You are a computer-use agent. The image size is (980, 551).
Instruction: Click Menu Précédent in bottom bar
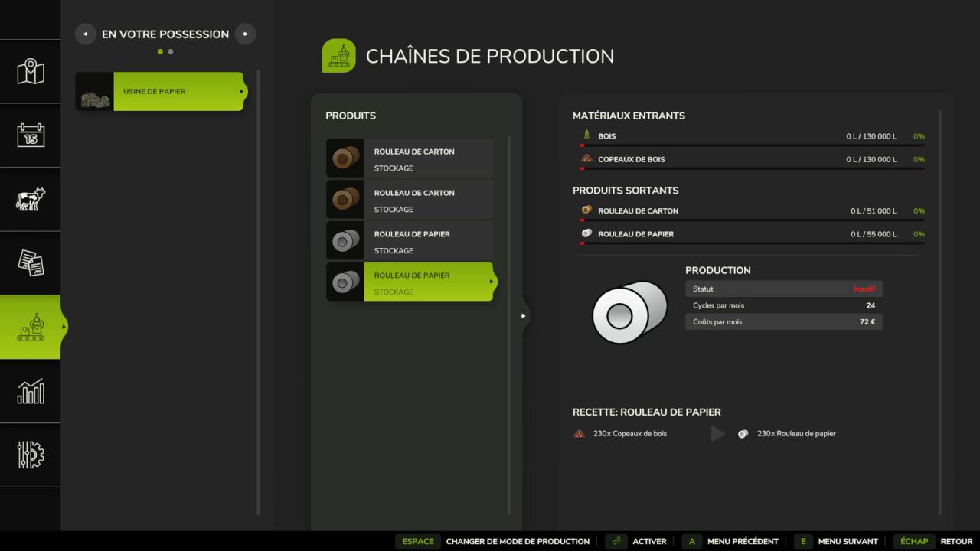coord(730,541)
